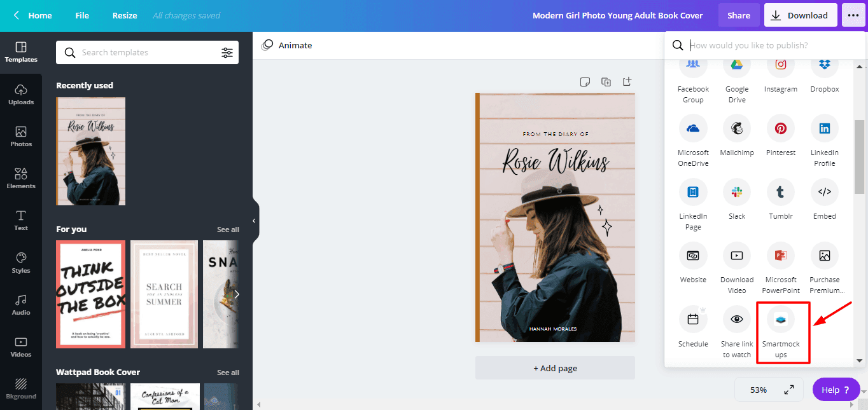Click the Smartmockups publish icon
This screenshot has height=410, width=868.
coord(781,319)
